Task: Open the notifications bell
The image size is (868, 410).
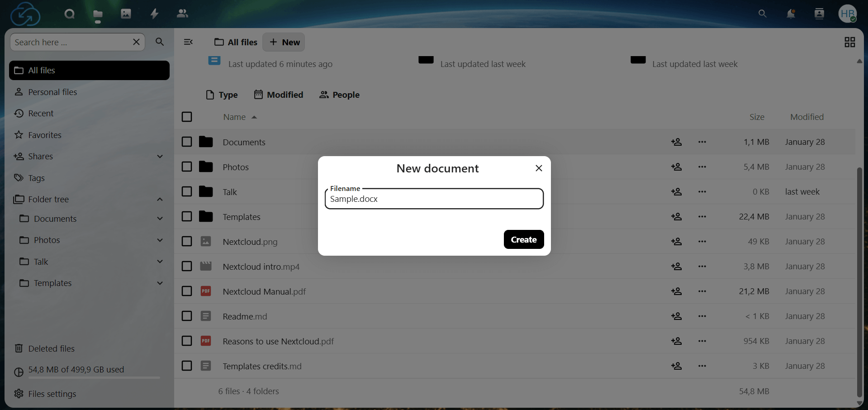Action: click(791, 14)
